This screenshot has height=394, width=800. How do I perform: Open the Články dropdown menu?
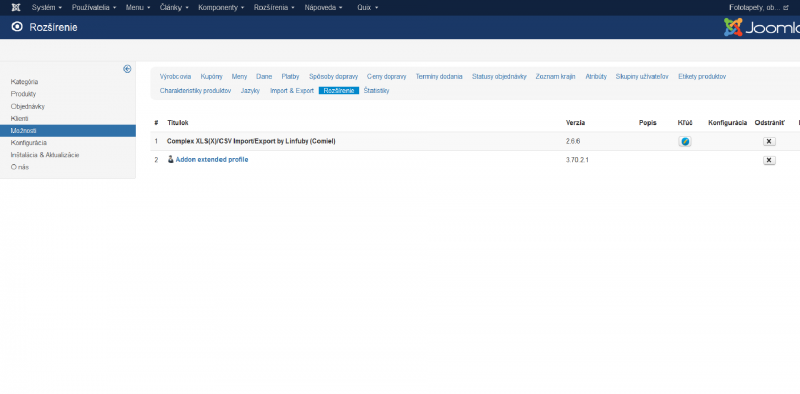(174, 8)
